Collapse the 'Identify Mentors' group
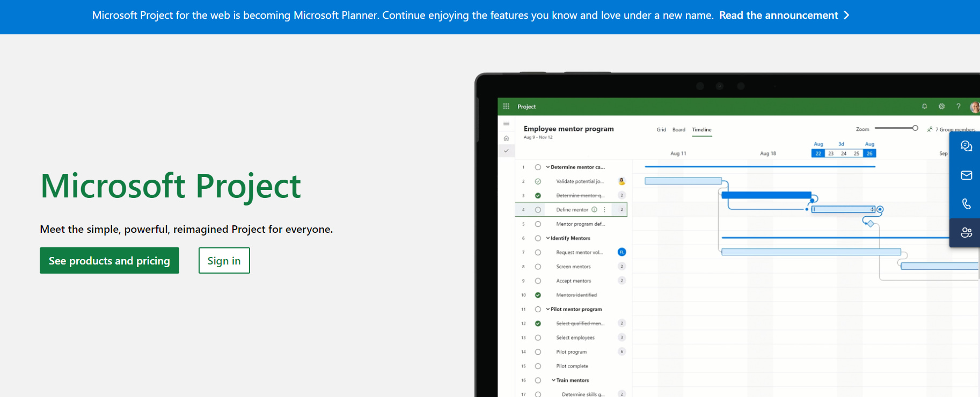980x397 pixels. (x=548, y=238)
